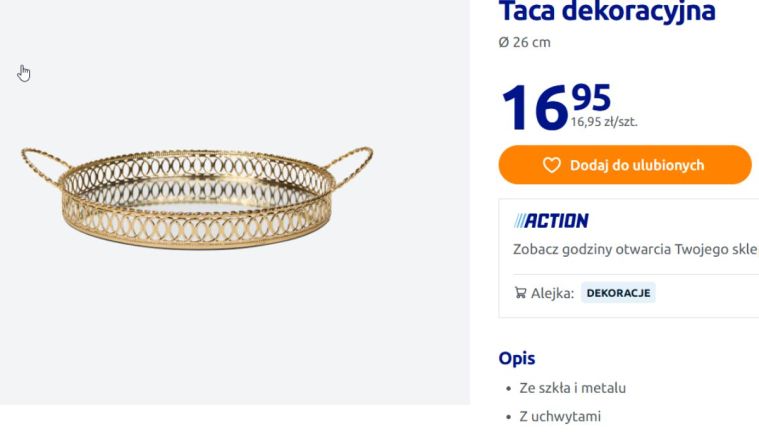
Task: Click the 'Alejka:' label
Action: pos(552,293)
